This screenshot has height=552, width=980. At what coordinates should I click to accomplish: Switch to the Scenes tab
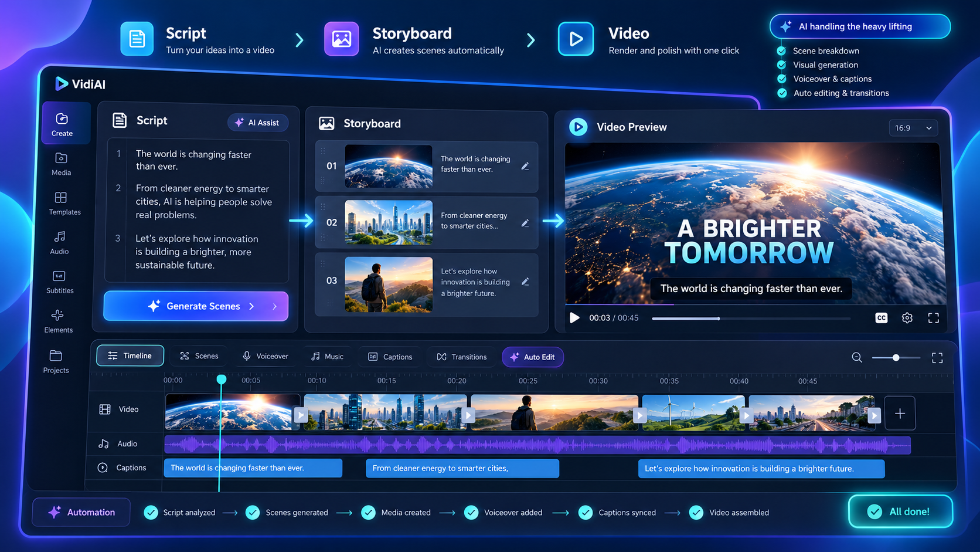(199, 356)
